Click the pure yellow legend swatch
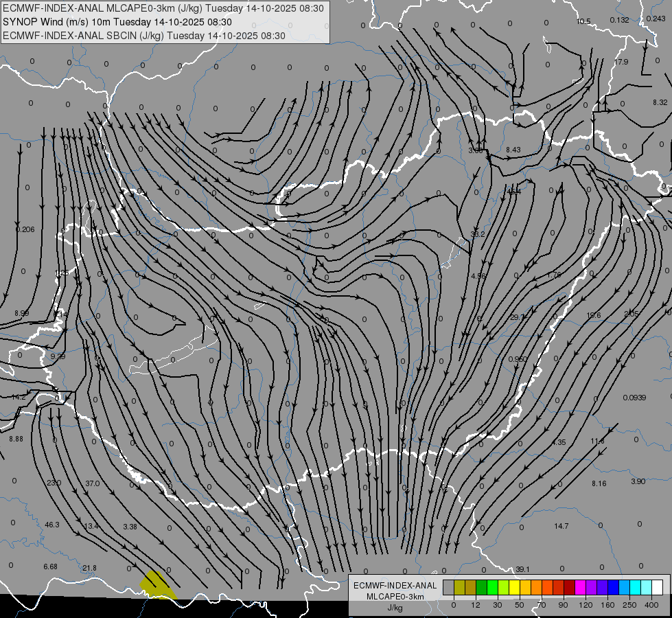The width and height of the screenshot is (672, 618). (x=515, y=587)
